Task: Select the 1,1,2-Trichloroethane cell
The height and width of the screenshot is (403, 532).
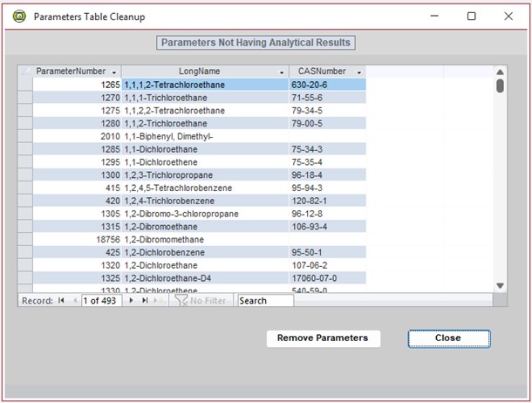Action: click(x=205, y=124)
